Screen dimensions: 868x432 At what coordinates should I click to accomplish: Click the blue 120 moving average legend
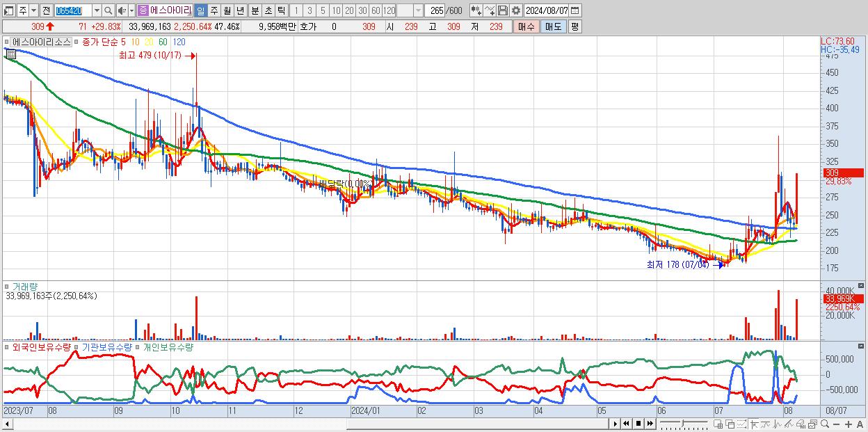[179, 42]
